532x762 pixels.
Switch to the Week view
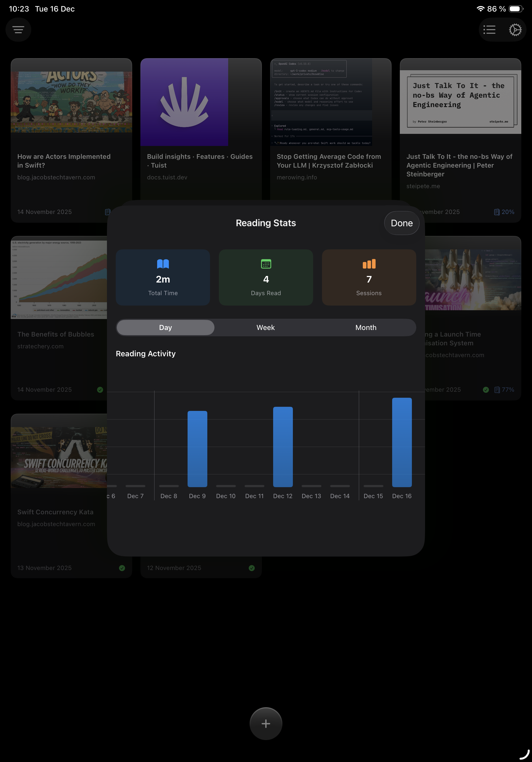coord(265,327)
